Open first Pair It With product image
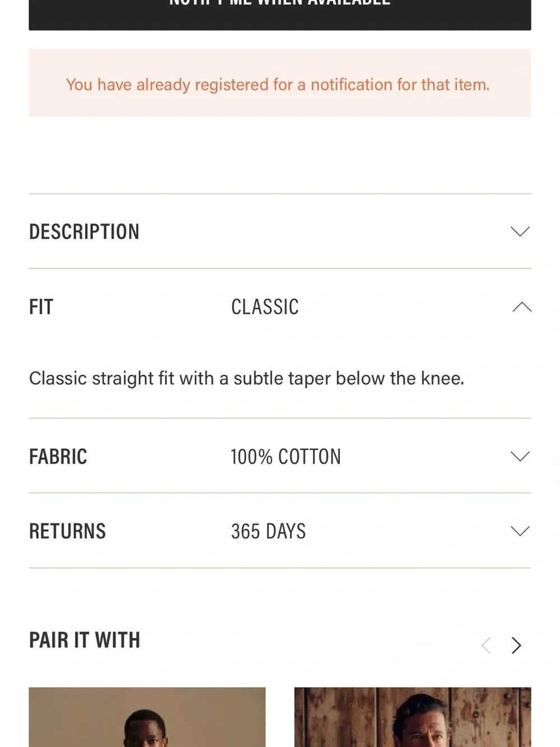Image resolution: width=560 pixels, height=747 pixels. pyautogui.click(x=147, y=717)
